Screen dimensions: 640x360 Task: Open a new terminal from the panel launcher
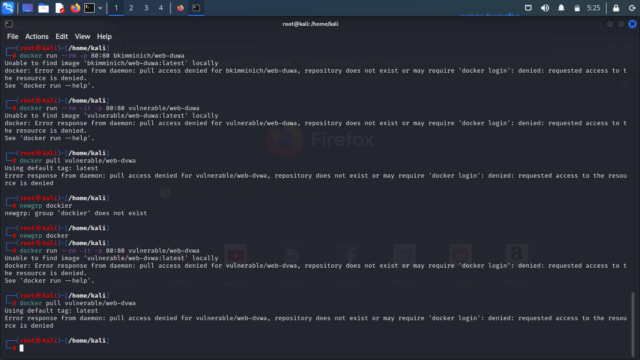click(x=89, y=8)
